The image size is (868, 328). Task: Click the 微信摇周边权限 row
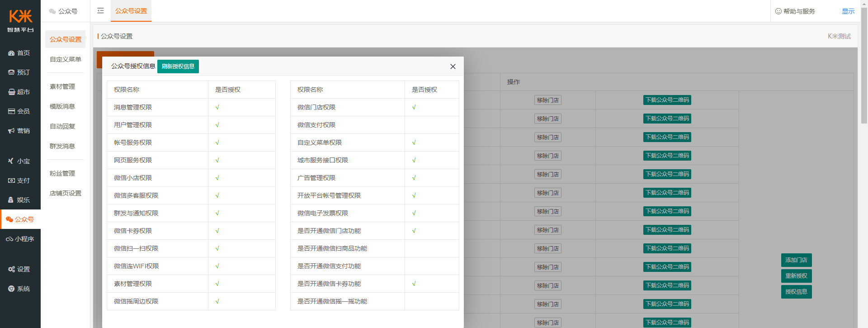(x=191, y=301)
